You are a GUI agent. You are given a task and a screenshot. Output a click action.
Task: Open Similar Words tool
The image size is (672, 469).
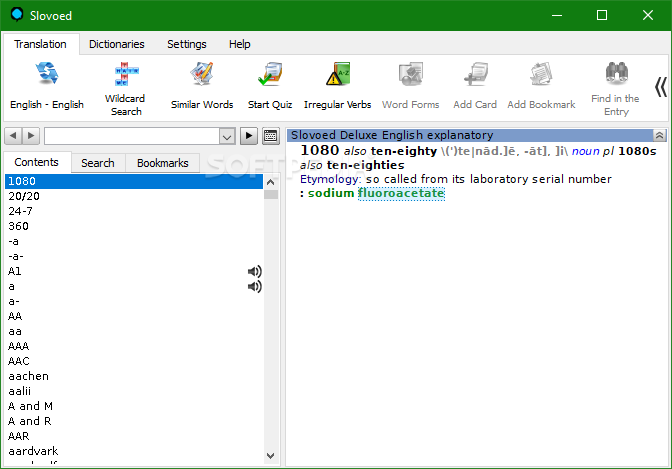click(x=202, y=86)
